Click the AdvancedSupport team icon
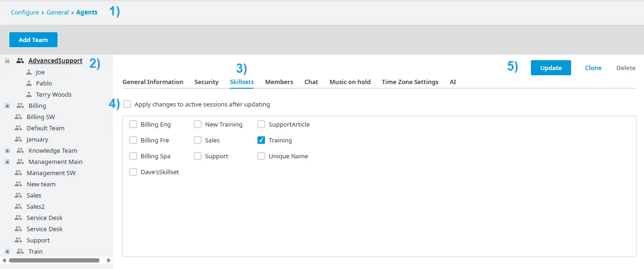Image resolution: width=644 pixels, height=269 pixels. 20,61
